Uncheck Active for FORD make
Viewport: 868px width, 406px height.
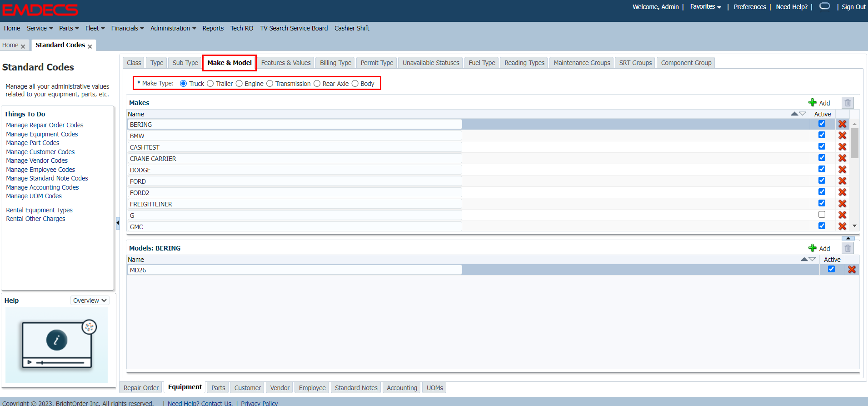[x=822, y=180]
